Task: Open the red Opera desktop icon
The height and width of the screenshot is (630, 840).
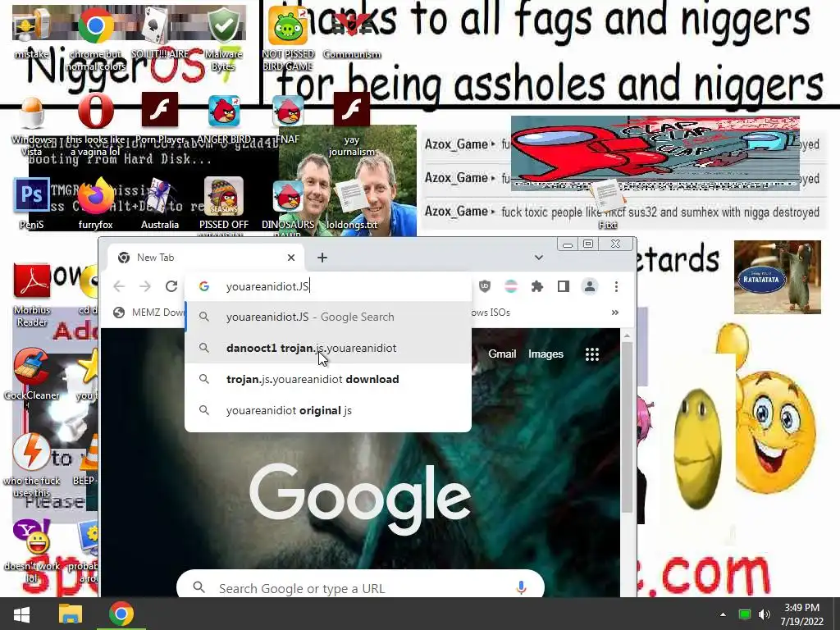Action: 95,125
